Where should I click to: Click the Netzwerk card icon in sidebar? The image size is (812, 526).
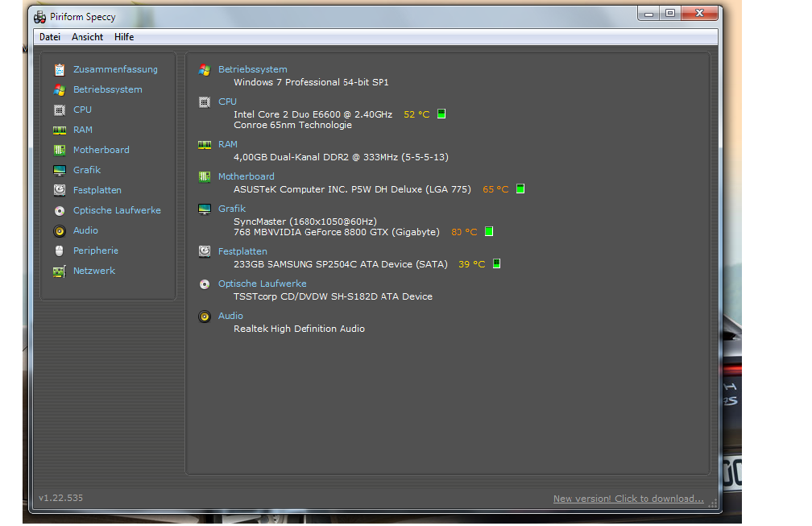60,271
